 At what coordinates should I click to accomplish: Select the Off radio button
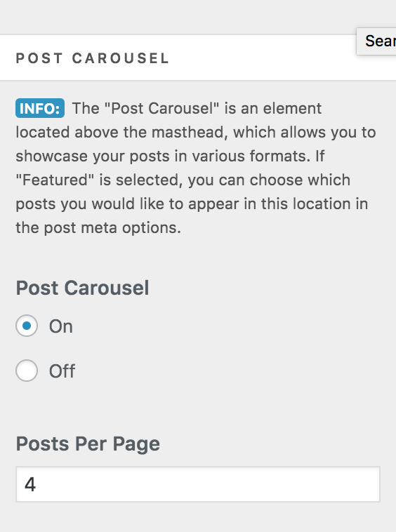[x=27, y=371]
